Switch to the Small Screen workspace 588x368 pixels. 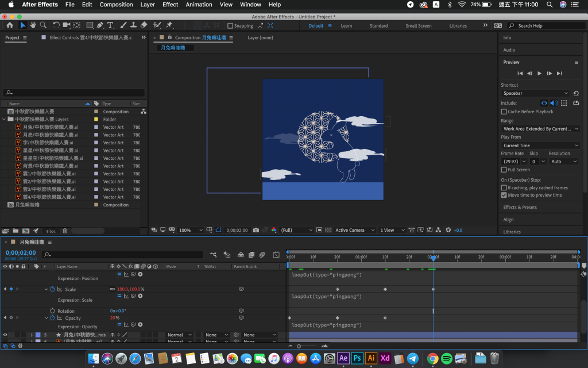(418, 26)
